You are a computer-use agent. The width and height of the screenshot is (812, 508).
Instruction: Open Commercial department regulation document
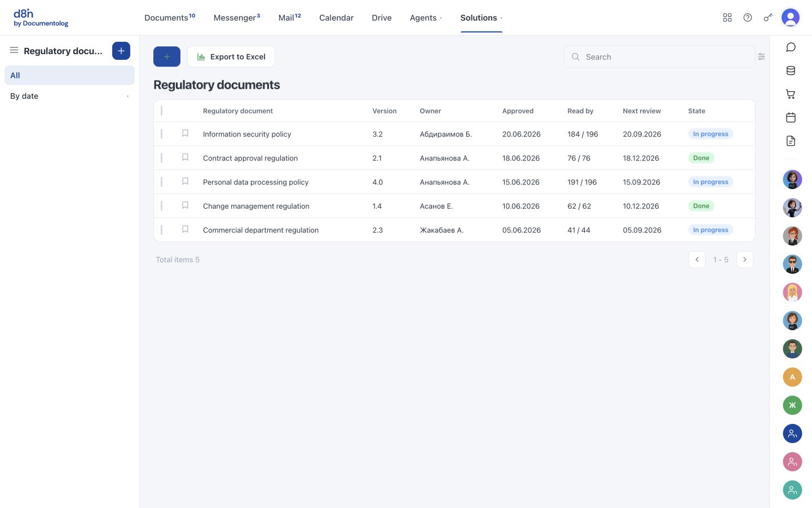click(261, 230)
